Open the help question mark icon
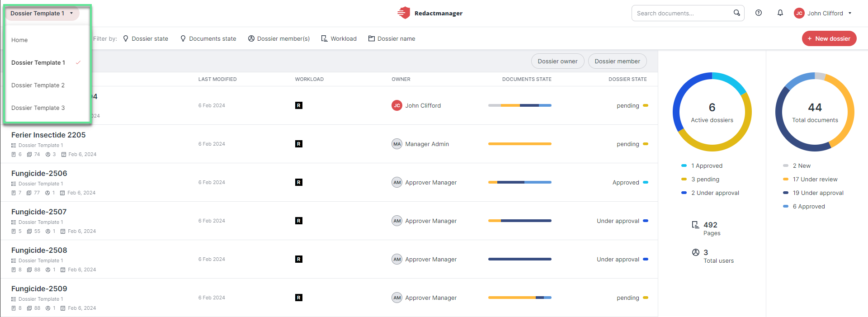Viewport: 868px width, 317px height. pos(759,13)
